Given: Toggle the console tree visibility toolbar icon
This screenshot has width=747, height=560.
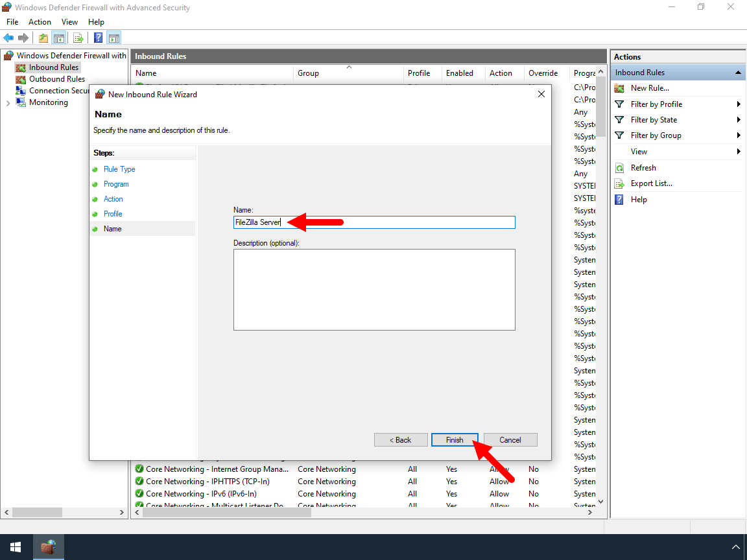Looking at the screenshot, I should point(58,37).
